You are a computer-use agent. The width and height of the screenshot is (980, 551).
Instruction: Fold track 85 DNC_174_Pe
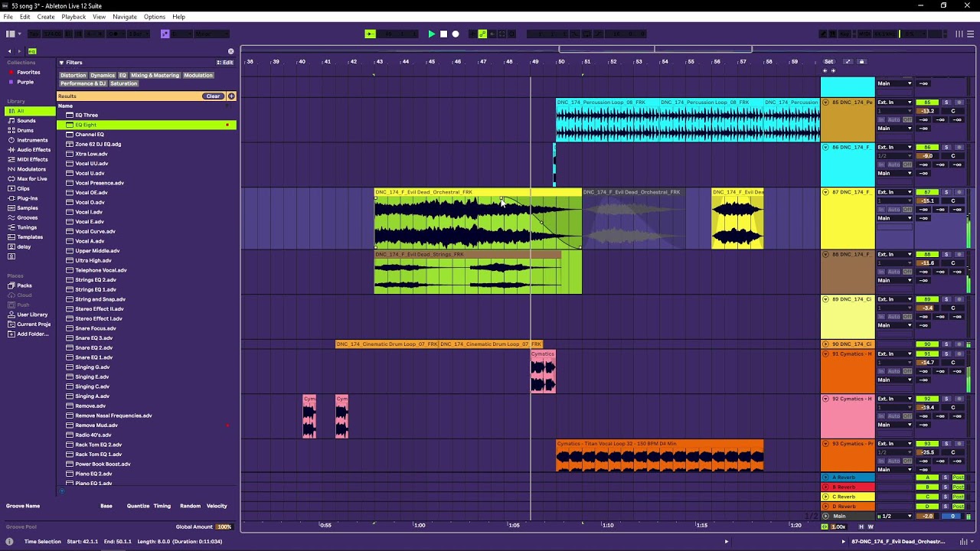click(825, 103)
